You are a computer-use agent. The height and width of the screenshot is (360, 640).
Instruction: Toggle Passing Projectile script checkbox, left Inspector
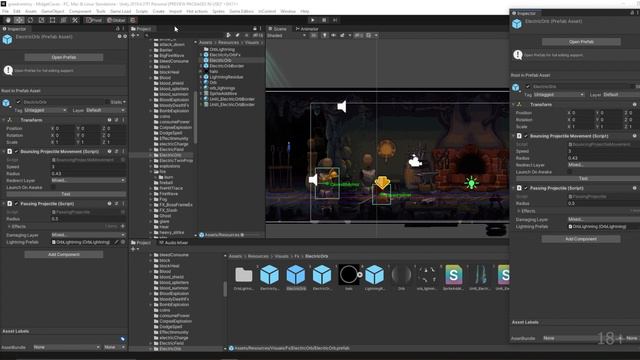pyautogui.click(x=16, y=204)
